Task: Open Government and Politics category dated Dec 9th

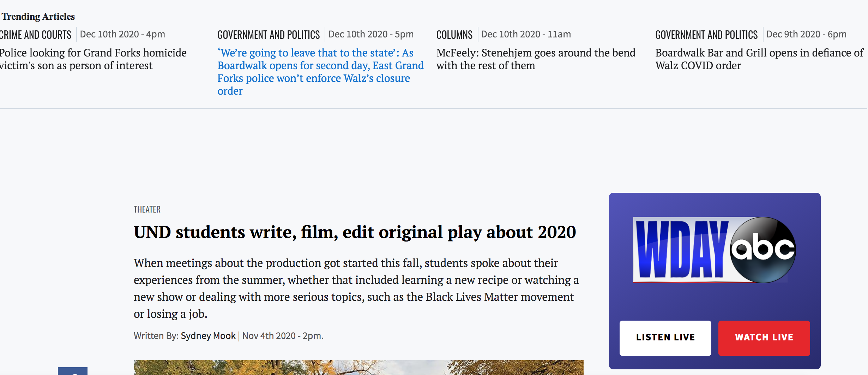Action: click(x=706, y=35)
